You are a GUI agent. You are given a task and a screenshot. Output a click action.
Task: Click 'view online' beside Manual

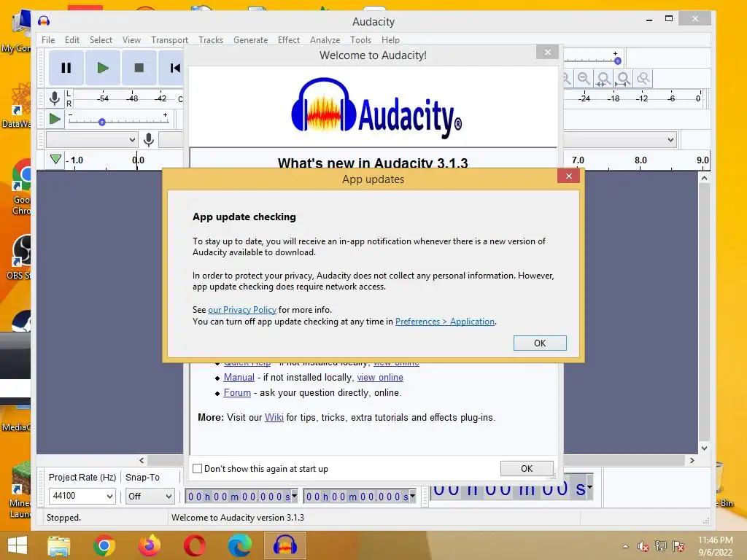379,377
